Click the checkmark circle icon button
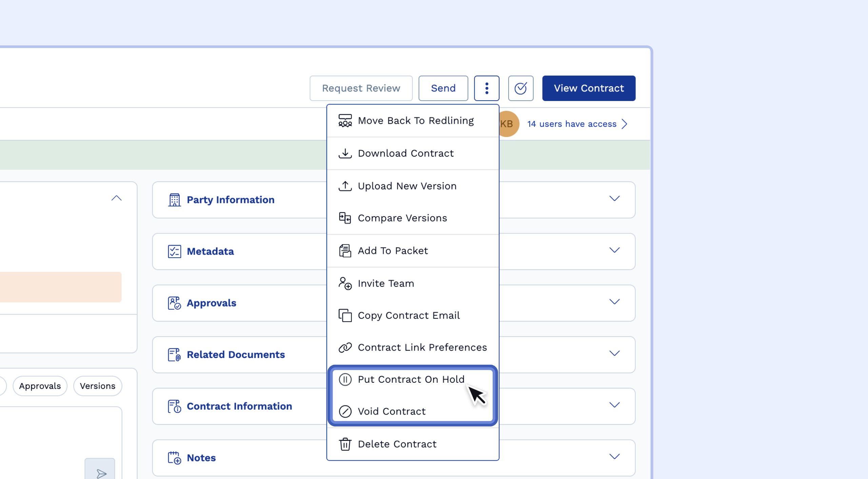The image size is (868, 479). click(520, 88)
